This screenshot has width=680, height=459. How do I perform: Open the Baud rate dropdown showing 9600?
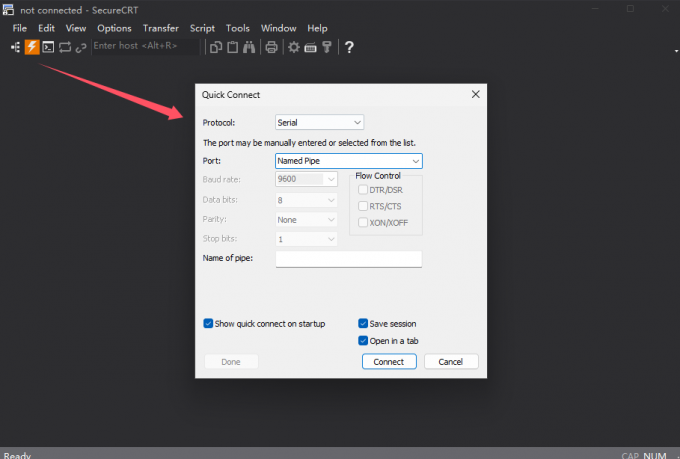click(x=306, y=179)
